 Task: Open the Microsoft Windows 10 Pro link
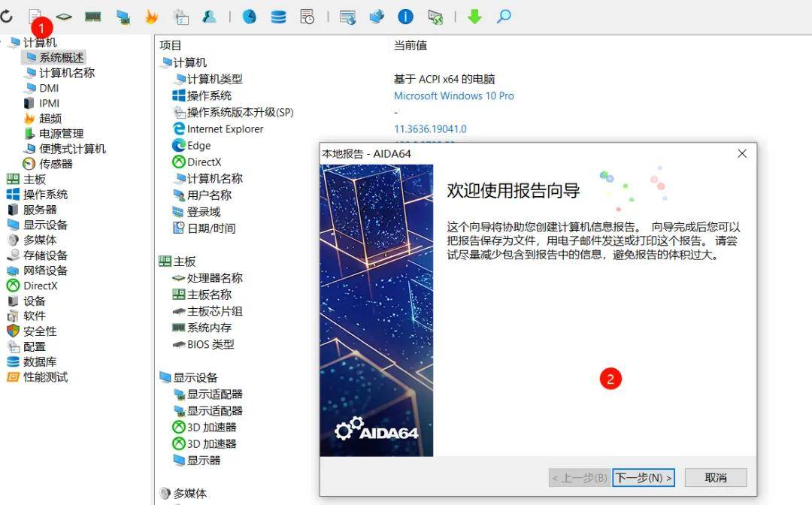point(454,95)
